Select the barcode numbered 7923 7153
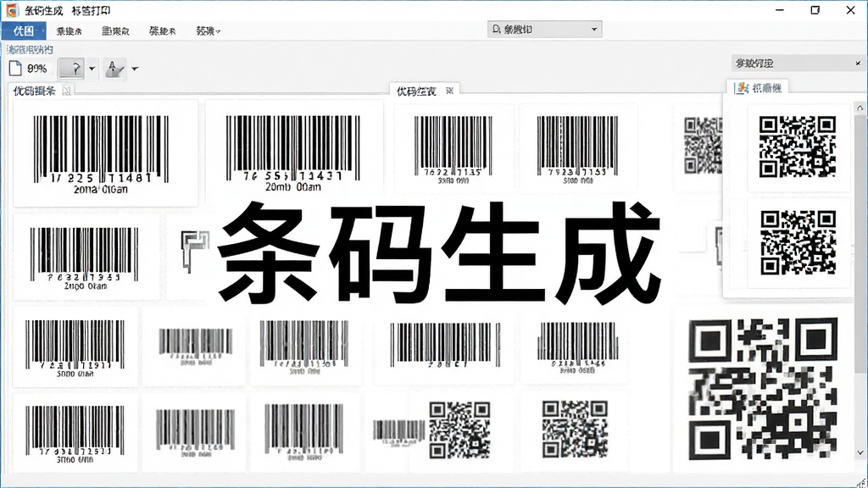Viewport: 868px width, 488px height. (577, 149)
